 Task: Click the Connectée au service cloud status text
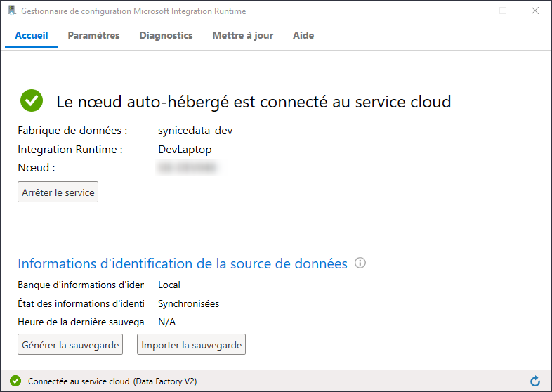point(112,381)
